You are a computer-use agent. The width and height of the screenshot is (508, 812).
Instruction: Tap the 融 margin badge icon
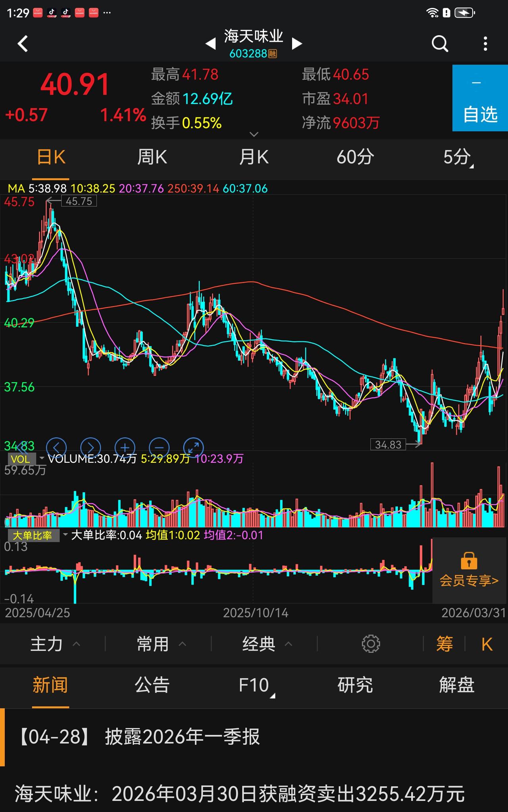point(273,54)
